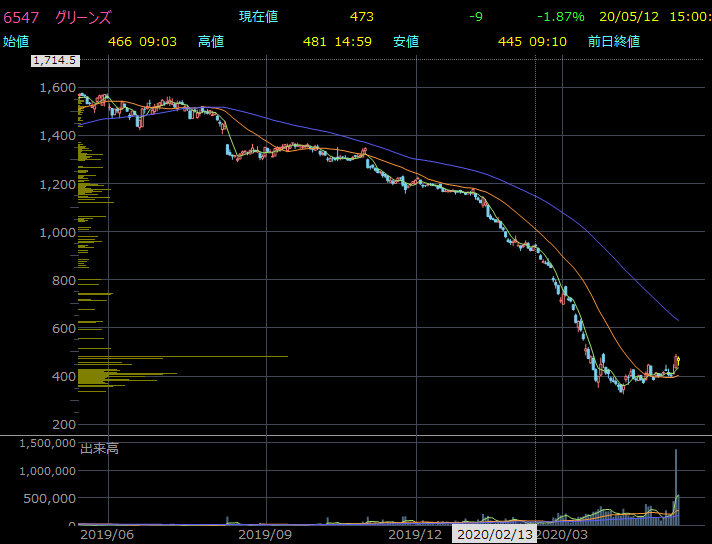Click the 始値 opening price label
This screenshot has height=544, width=712.
click(x=16, y=41)
